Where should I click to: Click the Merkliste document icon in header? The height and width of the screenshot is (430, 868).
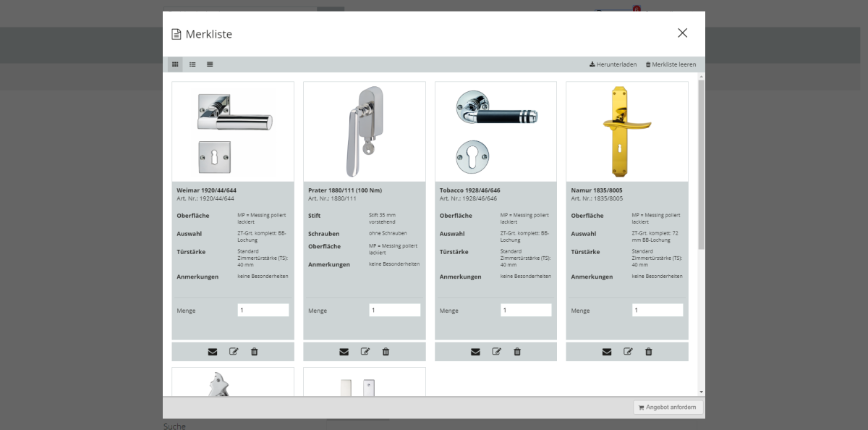click(x=176, y=34)
